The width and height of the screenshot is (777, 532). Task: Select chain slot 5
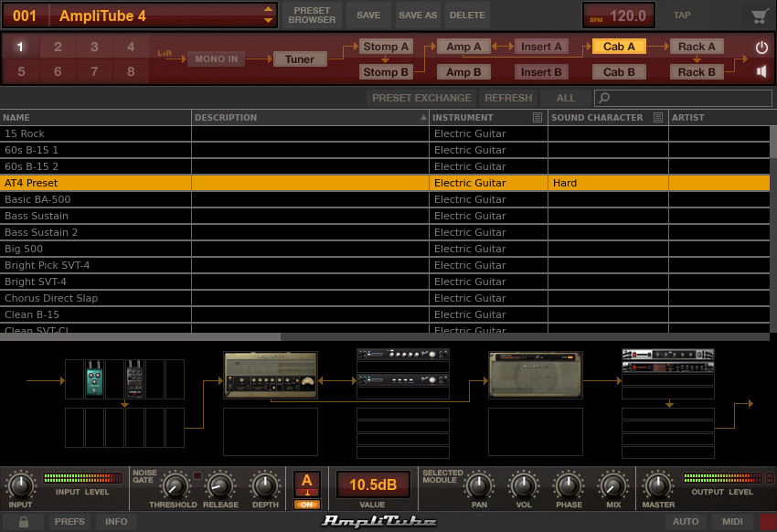(x=21, y=72)
